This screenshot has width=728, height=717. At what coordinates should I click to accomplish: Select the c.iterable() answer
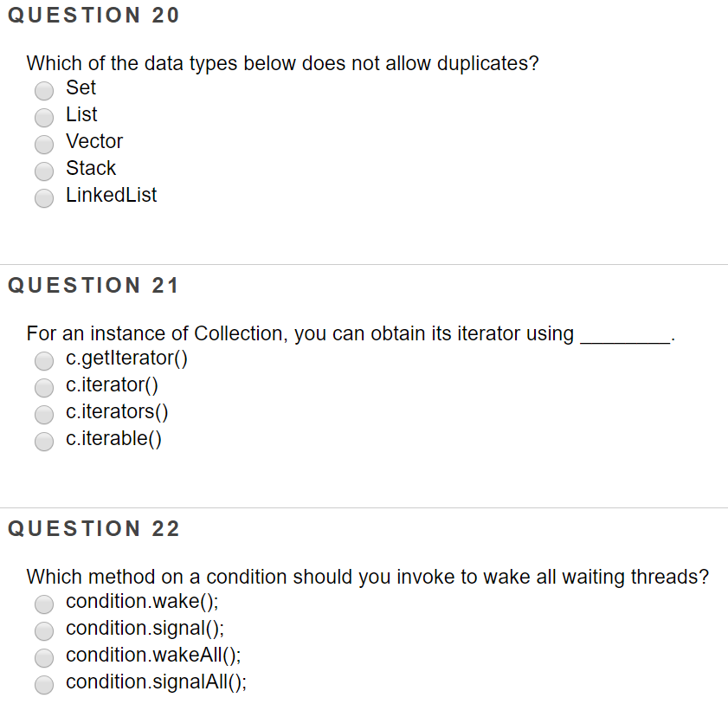pyautogui.click(x=44, y=441)
